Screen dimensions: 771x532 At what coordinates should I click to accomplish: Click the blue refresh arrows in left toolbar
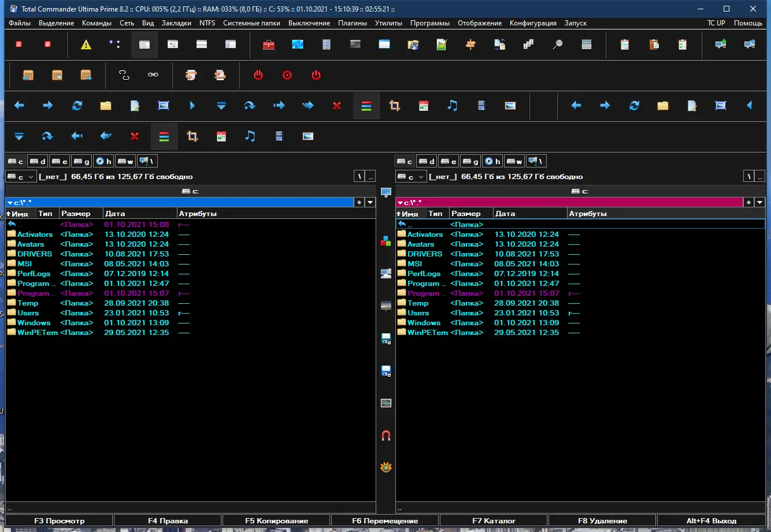(77, 106)
